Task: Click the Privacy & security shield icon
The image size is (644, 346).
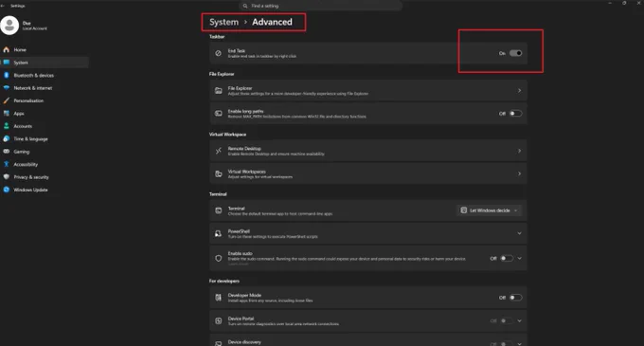Action: pos(7,176)
